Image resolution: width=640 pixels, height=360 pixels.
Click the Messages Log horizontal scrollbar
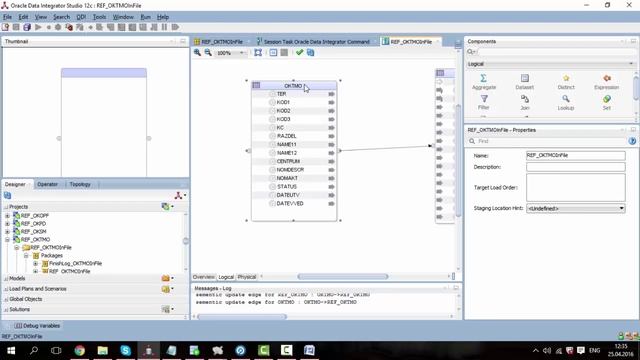242,317
